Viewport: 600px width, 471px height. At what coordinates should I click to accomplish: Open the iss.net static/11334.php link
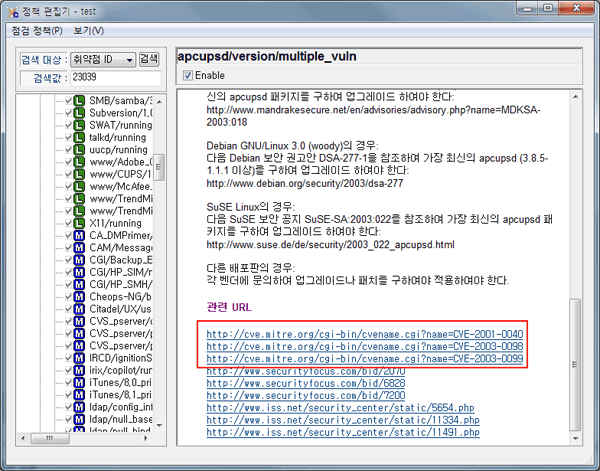(343, 420)
